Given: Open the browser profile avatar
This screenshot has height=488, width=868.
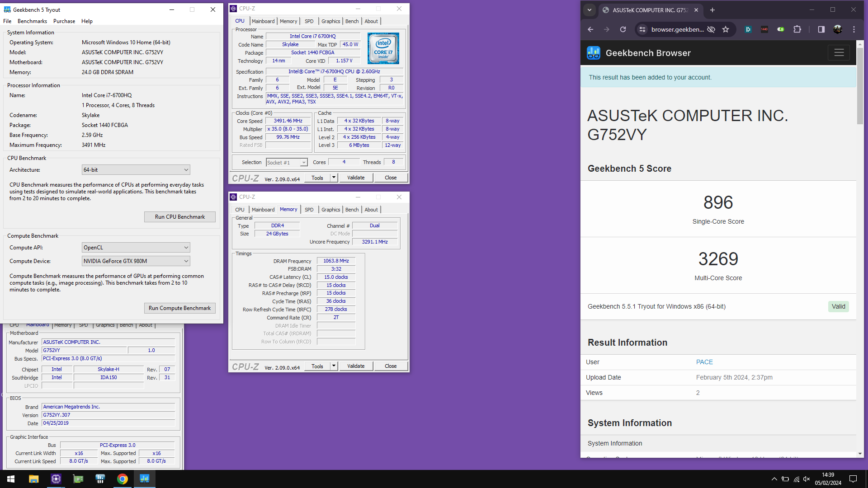Looking at the screenshot, I should [x=837, y=29].
